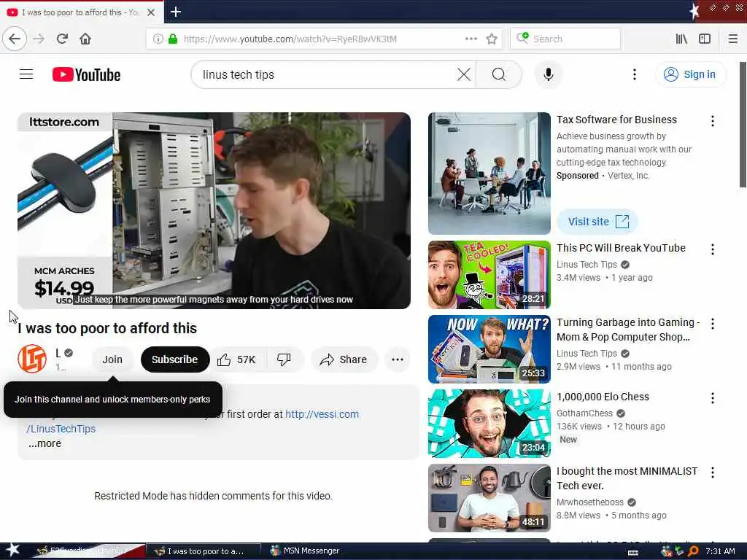Click the browser Search box

click(565, 39)
